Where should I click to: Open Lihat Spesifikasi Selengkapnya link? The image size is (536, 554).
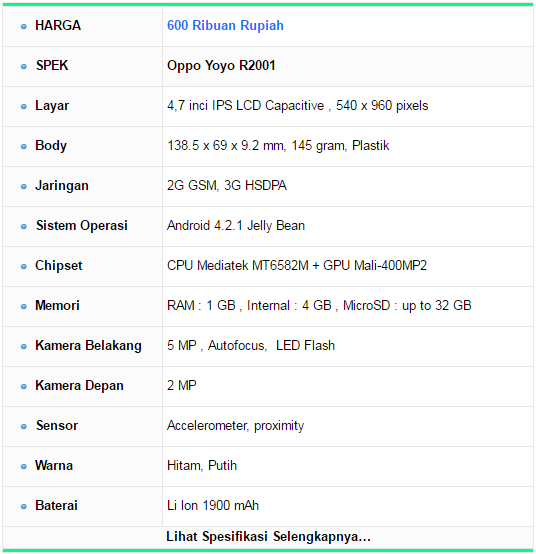(x=268, y=536)
